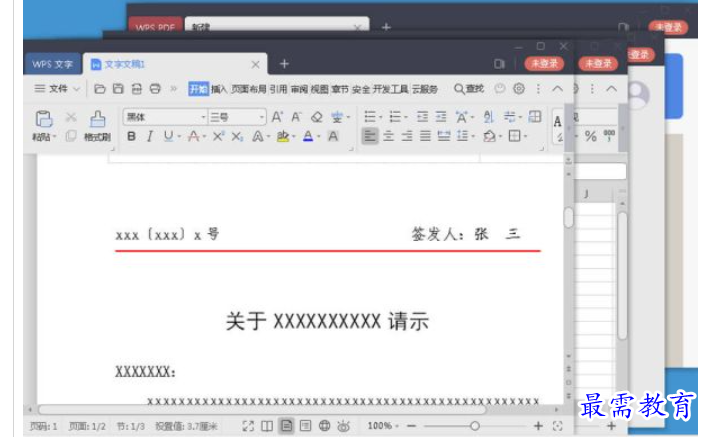Toggle page layout view in status bar
Image resolution: width=702 pixels, height=437 pixels.
tap(287, 426)
